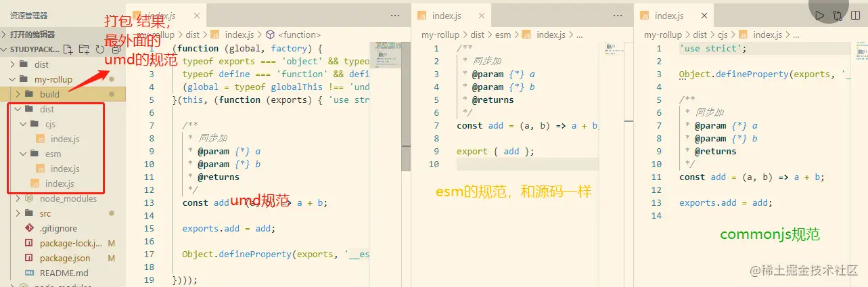
Task: Click the Object.defineProperty line in cjs editor
Action: click(x=764, y=74)
